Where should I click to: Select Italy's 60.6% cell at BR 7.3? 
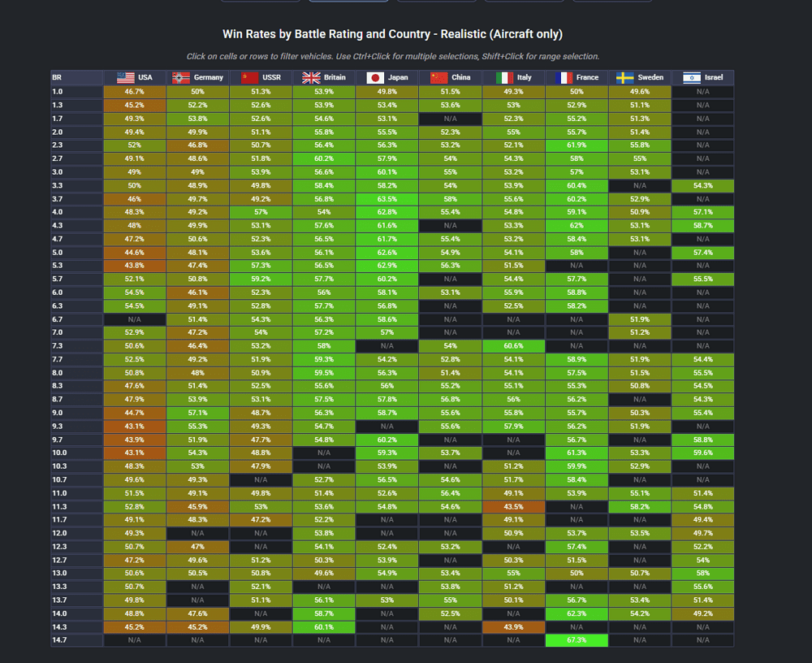[513, 346]
